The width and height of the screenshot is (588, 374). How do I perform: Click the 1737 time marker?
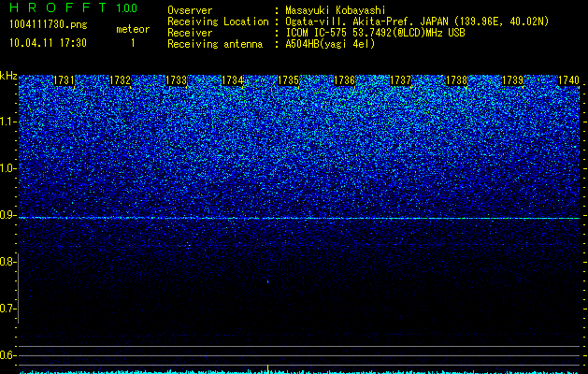[x=400, y=80]
